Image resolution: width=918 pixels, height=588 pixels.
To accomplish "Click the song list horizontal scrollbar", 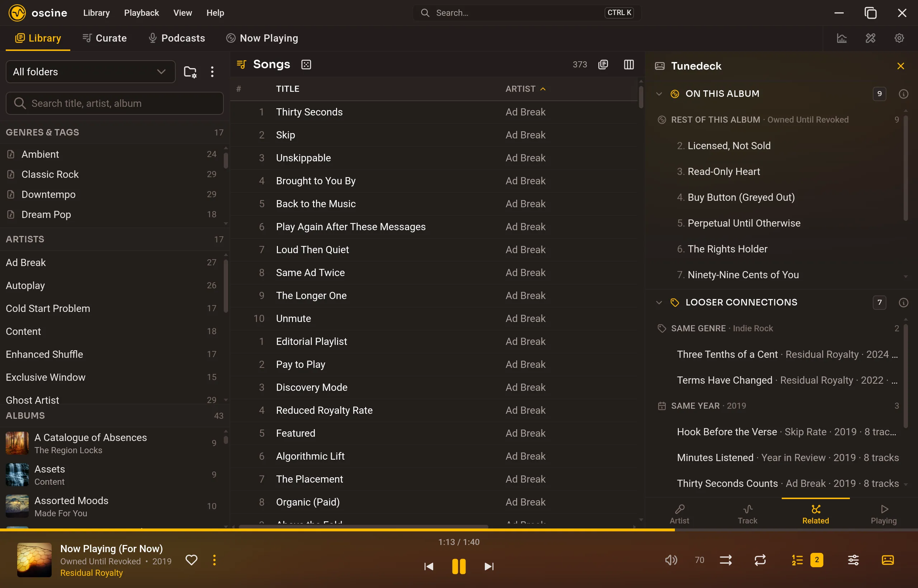I will pyautogui.click(x=363, y=527).
